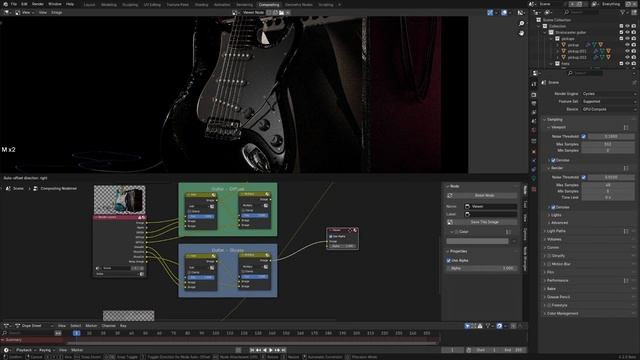
Task: Open the Render Engine Cycles dropdown
Action: pos(608,94)
